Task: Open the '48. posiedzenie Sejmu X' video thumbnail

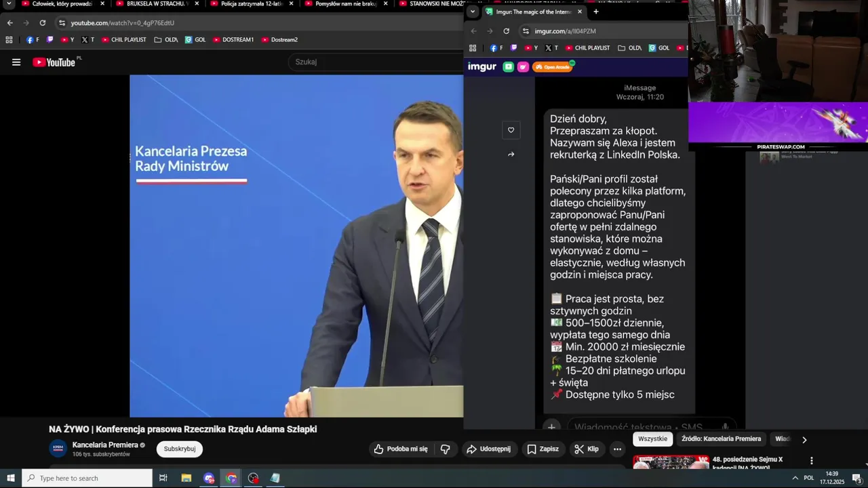Action: [671, 462]
